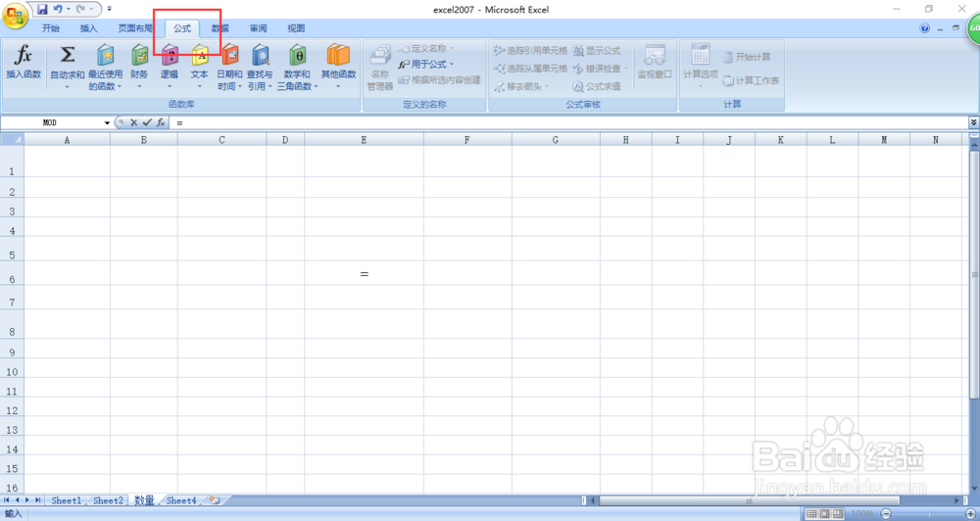Image resolution: width=980 pixels, height=521 pixels.
Task: Open the 数学和三角函数 book icon
Action: pos(298,56)
